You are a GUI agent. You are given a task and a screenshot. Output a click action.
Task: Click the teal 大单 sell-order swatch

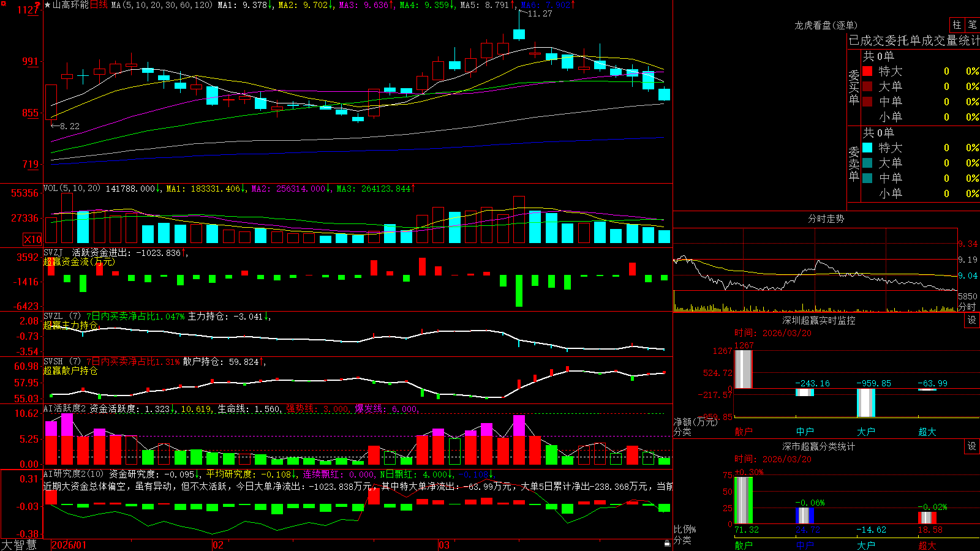click(x=867, y=163)
